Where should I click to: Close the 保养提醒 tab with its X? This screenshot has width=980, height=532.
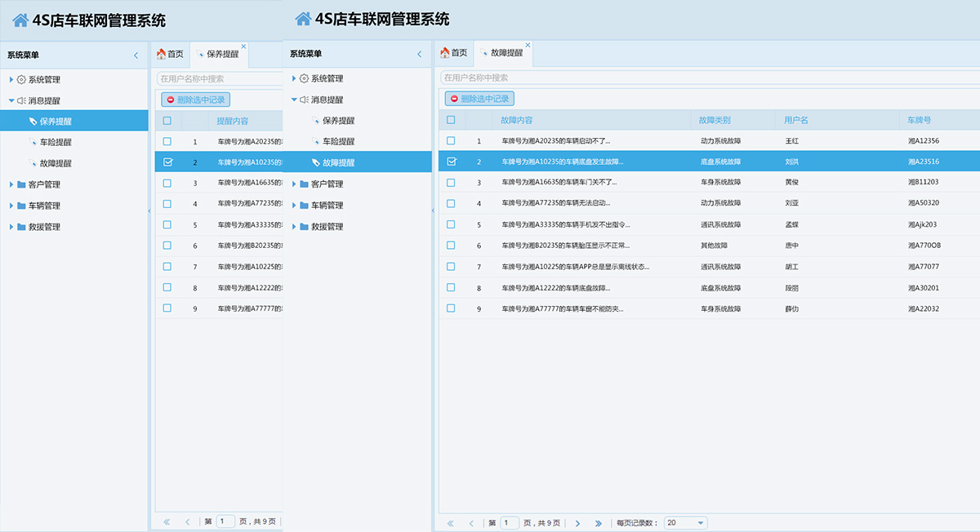point(243,47)
